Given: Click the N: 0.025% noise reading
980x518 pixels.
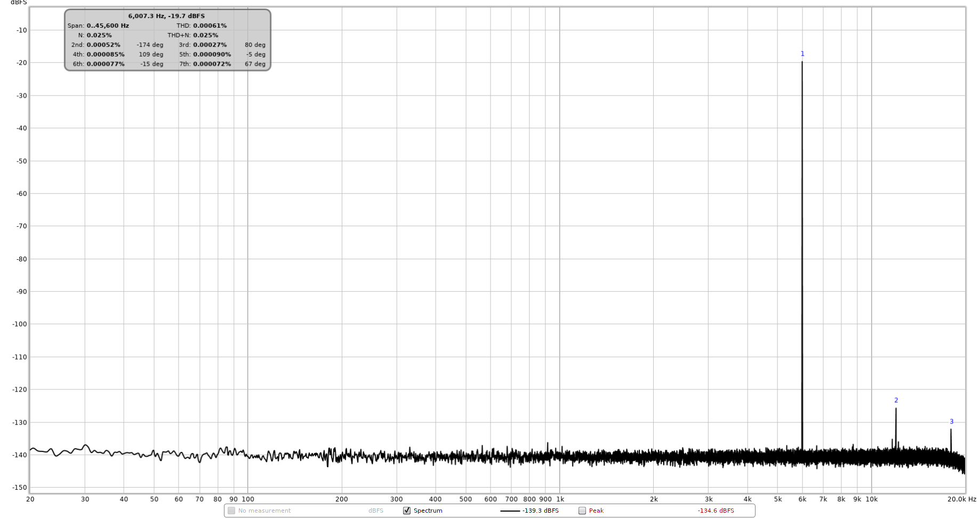Looking at the screenshot, I should (x=99, y=35).
